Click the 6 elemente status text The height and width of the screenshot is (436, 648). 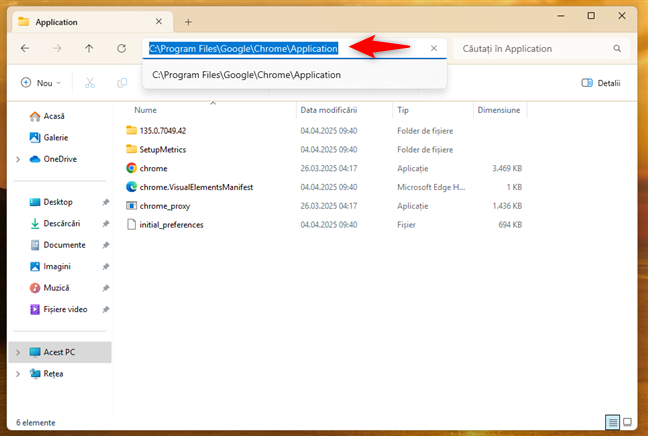tap(36, 423)
